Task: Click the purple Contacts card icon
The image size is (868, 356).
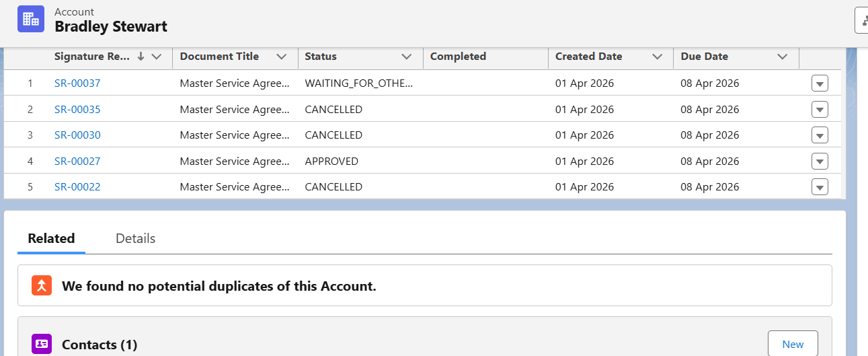Action: point(42,344)
